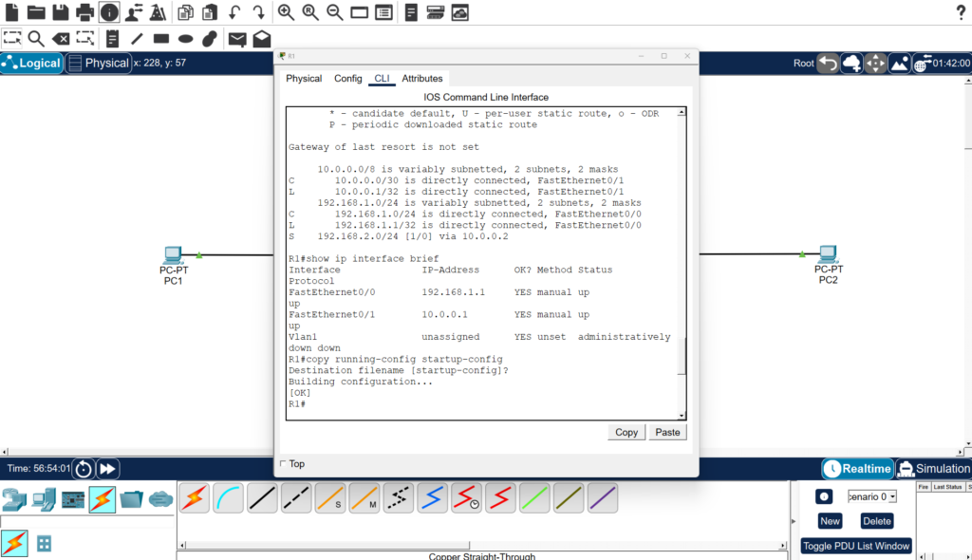Switch to the Config tab of R1
The width and height of the screenshot is (972, 560).
(x=348, y=78)
